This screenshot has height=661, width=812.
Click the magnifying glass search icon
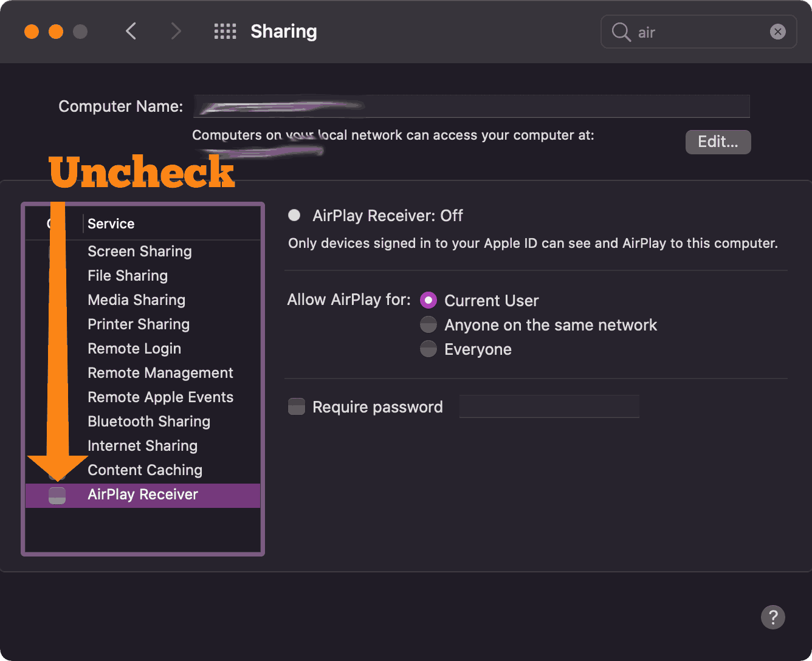click(x=621, y=32)
